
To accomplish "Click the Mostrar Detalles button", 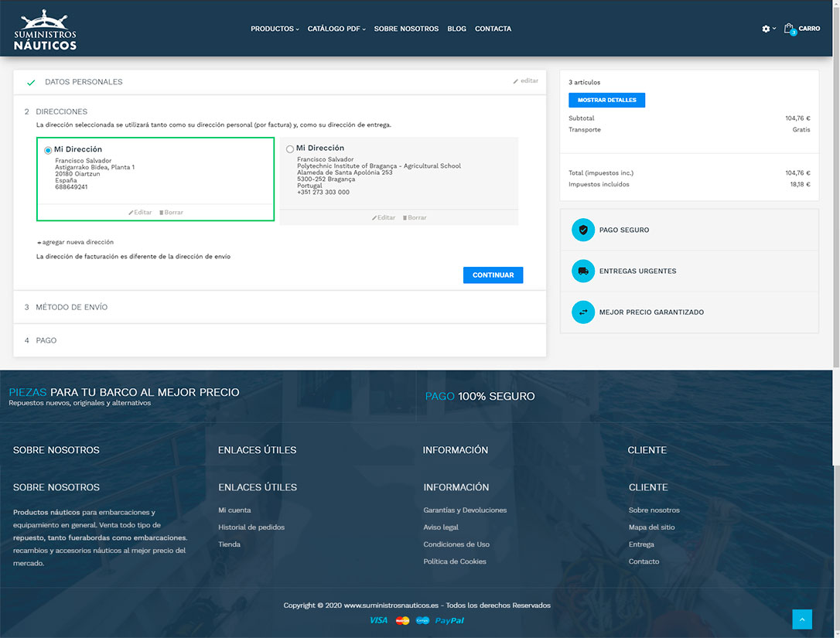I will 606,100.
